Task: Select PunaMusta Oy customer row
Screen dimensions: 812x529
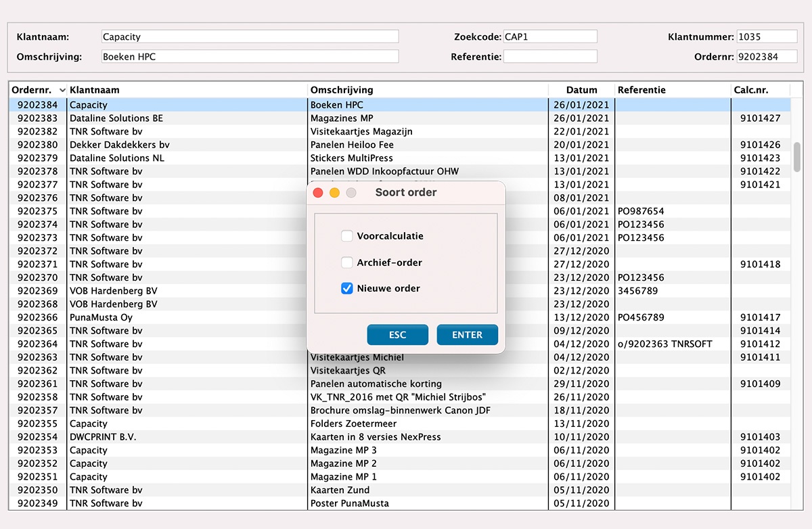Action: tap(400, 317)
